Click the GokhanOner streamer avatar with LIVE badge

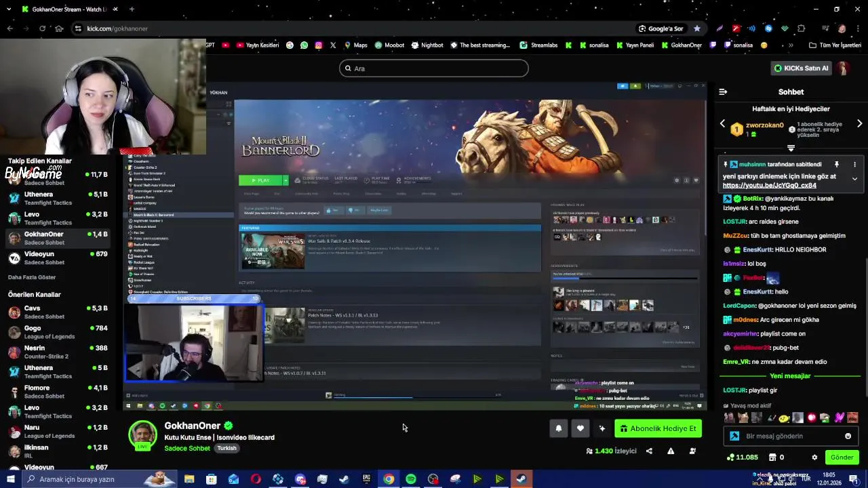[142, 435]
